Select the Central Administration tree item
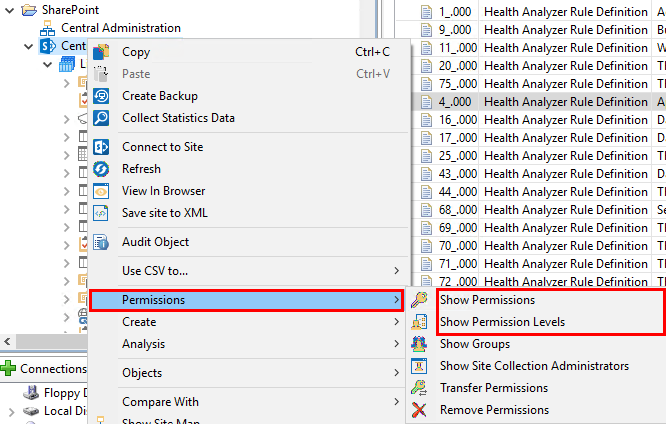 (x=120, y=28)
